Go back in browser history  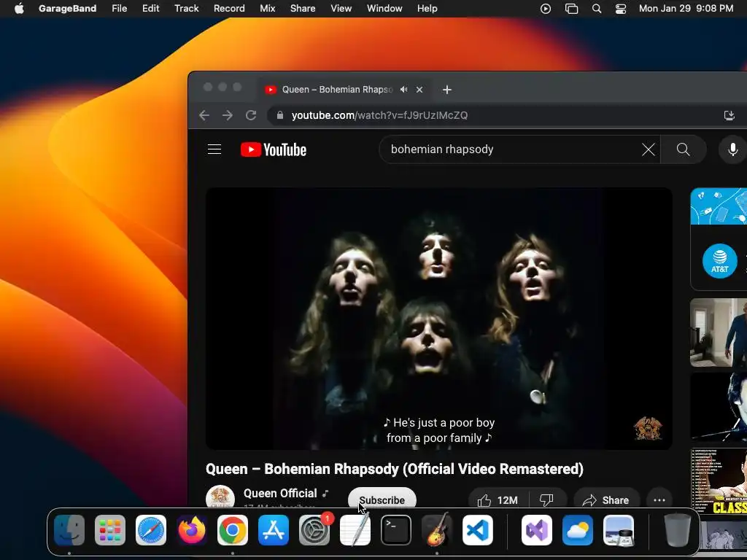pyautogui.click(x=204, y=115)
